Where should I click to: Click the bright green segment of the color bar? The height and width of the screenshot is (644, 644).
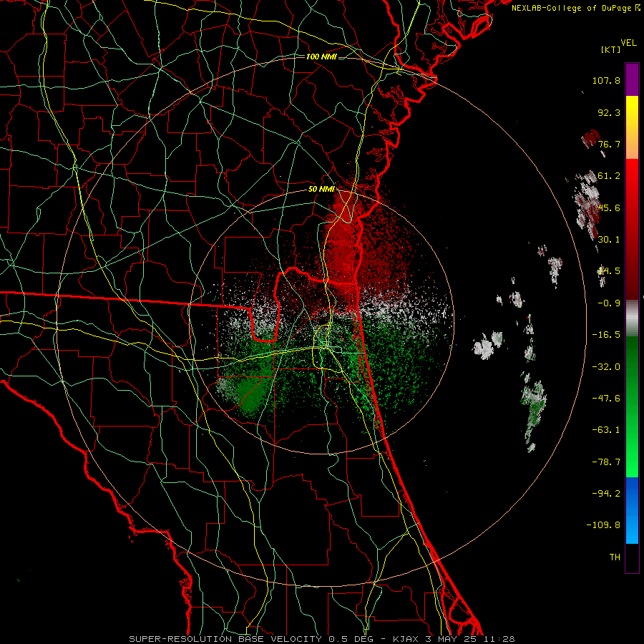[x=632, y=406]
